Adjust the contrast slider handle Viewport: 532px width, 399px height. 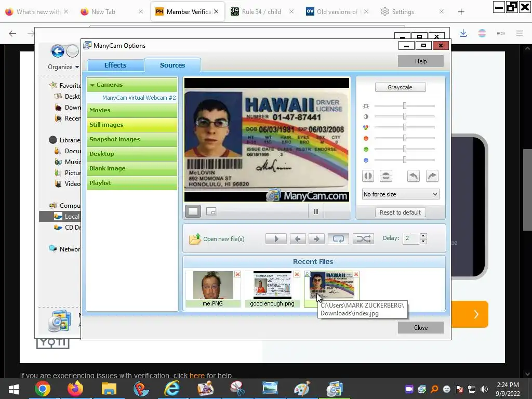[x=404, y=116]
